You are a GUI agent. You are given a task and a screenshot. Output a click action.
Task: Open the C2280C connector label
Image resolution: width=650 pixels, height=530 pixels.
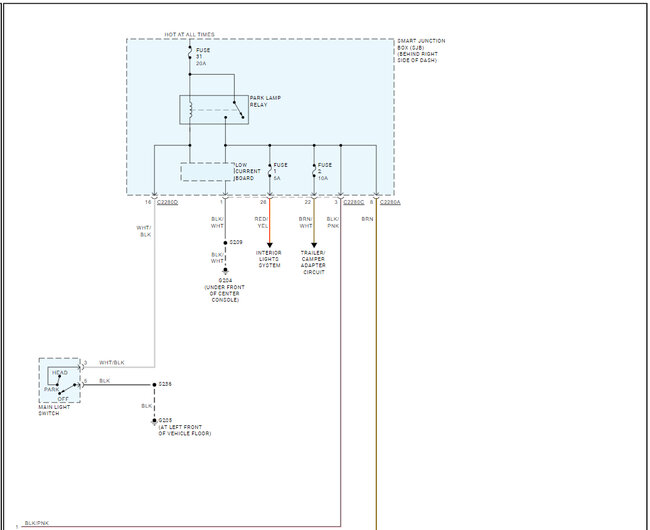[x=354, y=202]
